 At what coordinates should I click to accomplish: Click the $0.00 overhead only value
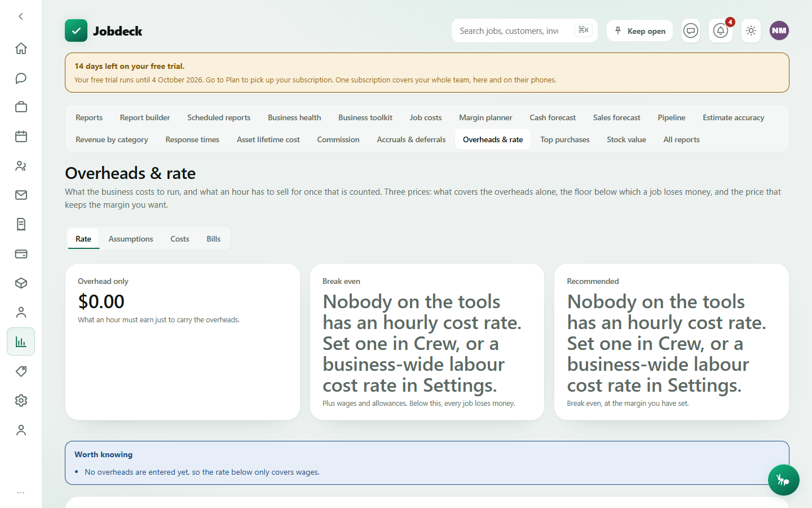101,301
